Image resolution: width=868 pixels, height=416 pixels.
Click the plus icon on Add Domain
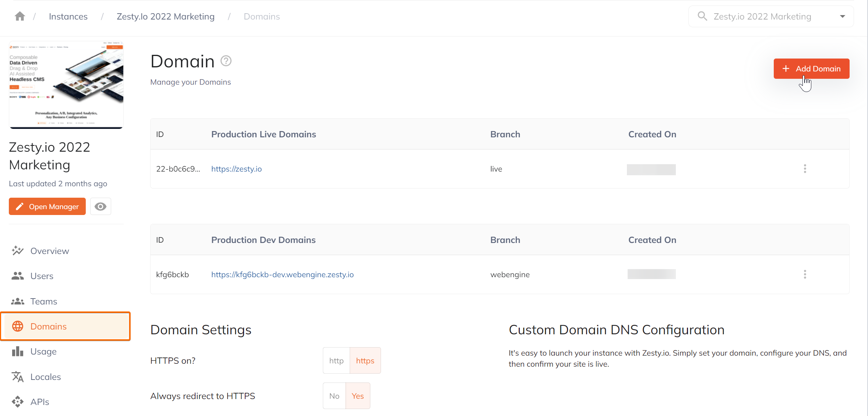(x=786, y=68)
